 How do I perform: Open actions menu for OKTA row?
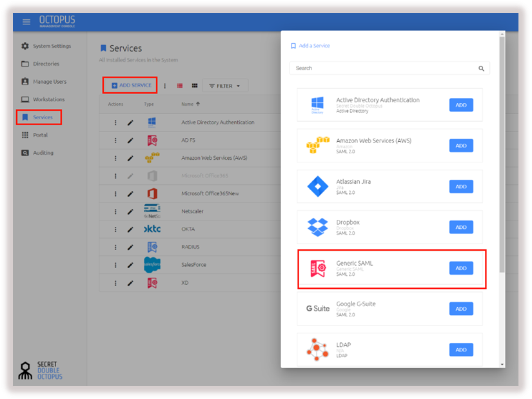point(115,229)
